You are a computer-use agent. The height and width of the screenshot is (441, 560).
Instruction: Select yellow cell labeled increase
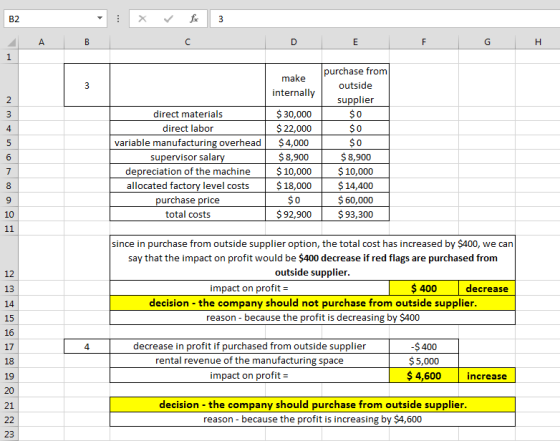[x=487, y=376]
